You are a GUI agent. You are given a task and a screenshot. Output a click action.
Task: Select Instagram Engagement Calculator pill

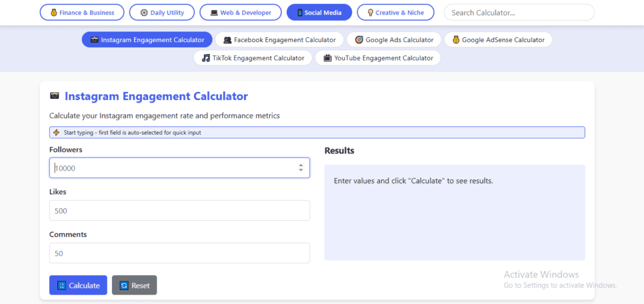click(147, 40)
